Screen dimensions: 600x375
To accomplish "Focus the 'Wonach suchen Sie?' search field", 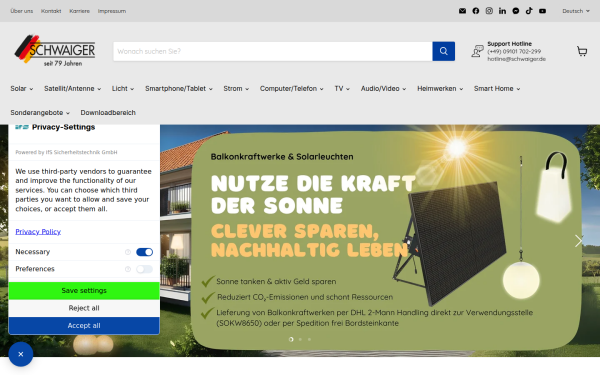I will click(273, 51).
